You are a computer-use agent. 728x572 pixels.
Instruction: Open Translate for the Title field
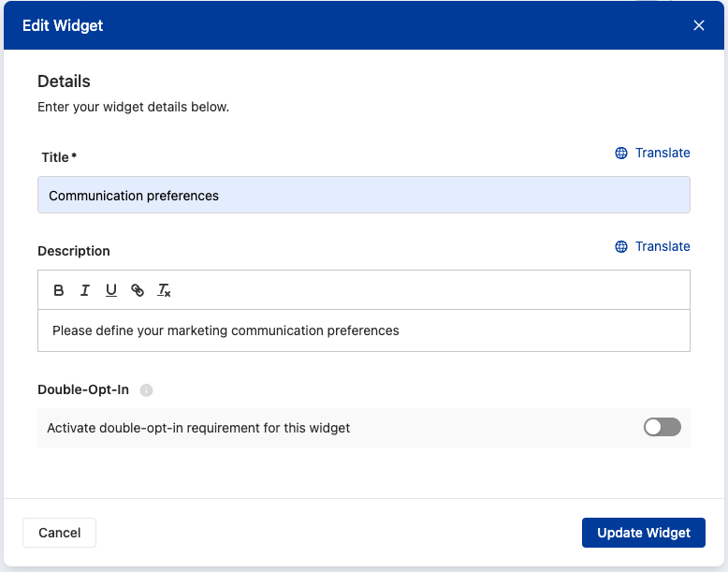662,154
